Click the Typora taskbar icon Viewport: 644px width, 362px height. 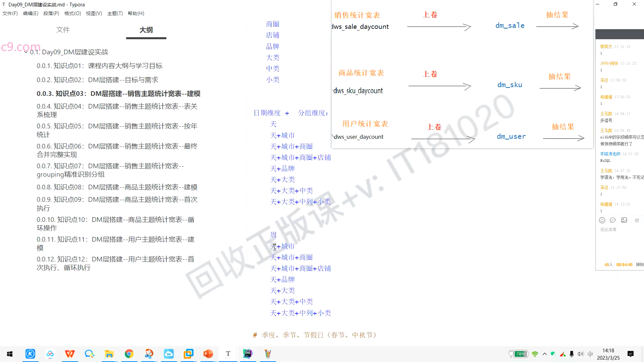(x=228, y=354)
